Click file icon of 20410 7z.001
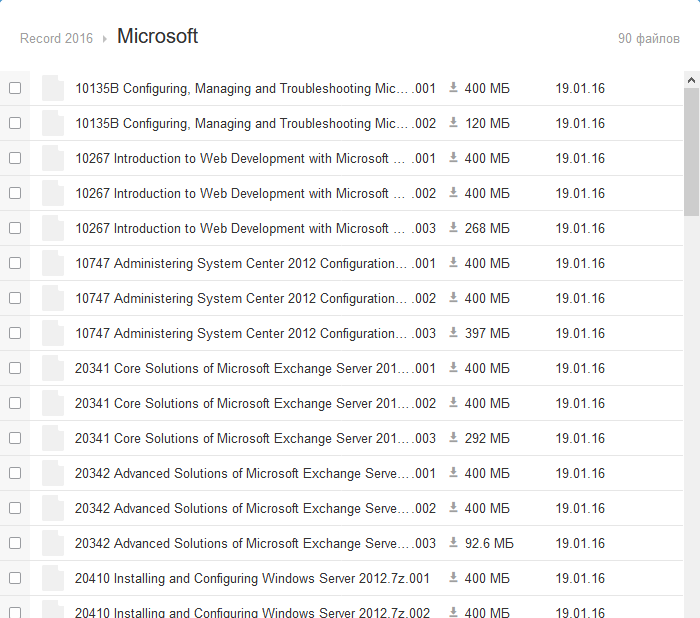This screenshot has height=618, width=700. click(53, 578)
